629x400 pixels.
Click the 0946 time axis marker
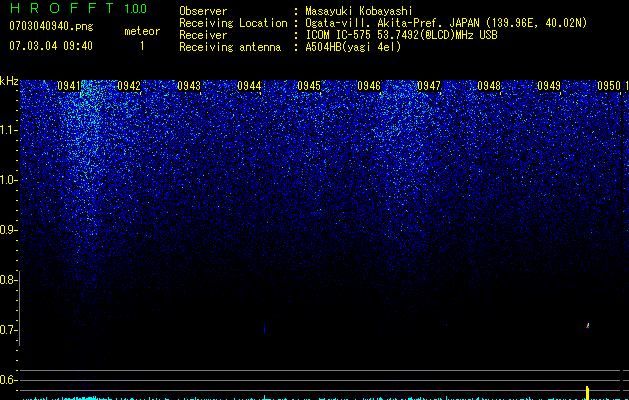pos(369,86)
